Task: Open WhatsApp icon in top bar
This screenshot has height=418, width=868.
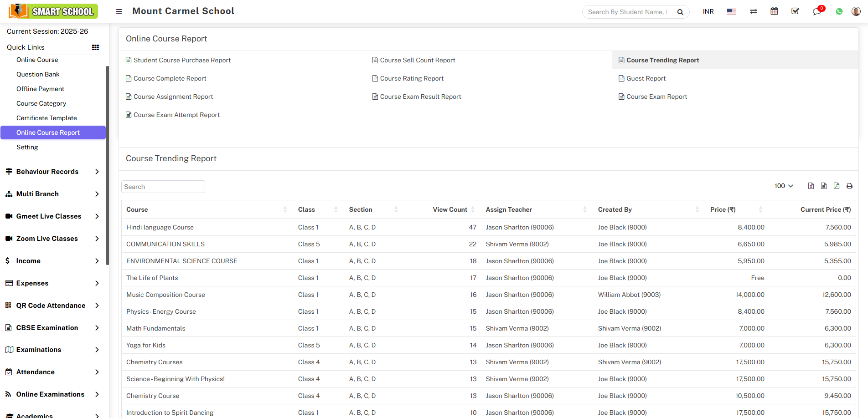Action: (839, 11)
